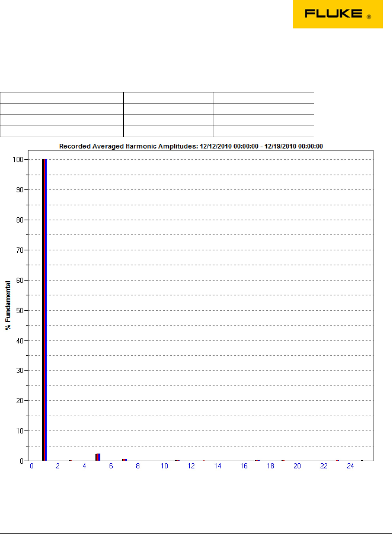
Task: Click the Fluke logo
Action: click(x=337, y=14)
